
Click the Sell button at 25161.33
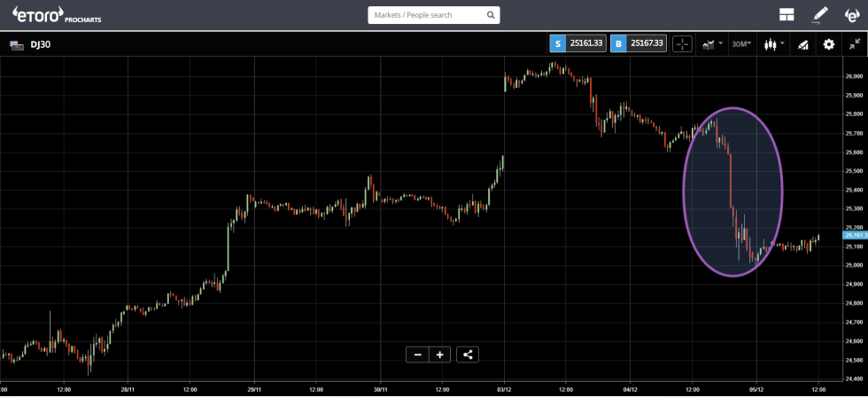coord(578,43)
